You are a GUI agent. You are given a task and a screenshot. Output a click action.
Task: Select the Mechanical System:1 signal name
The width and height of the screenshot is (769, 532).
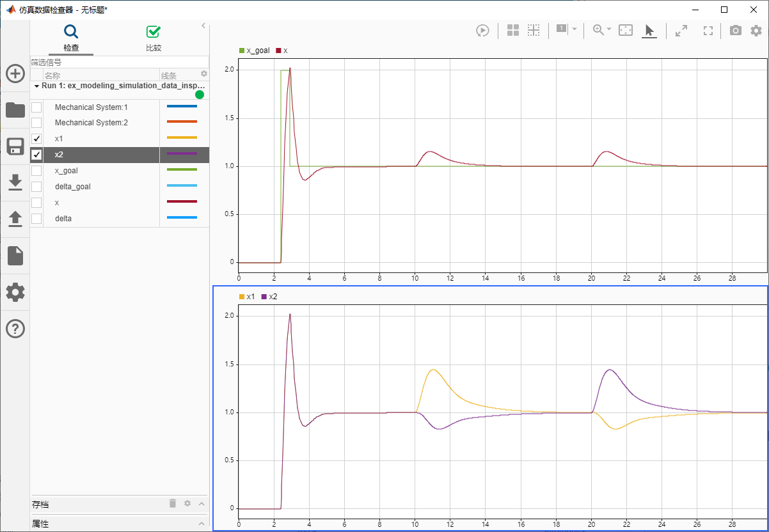pos(91,107)
